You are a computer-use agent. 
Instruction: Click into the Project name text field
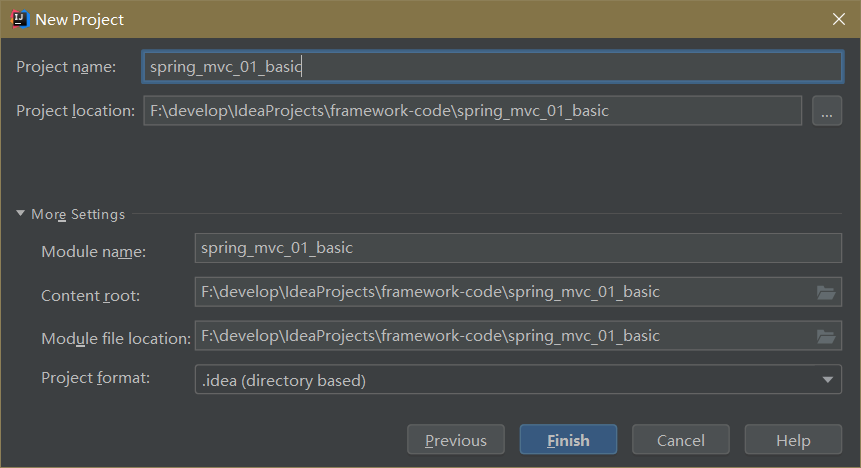tap(492, 67)
